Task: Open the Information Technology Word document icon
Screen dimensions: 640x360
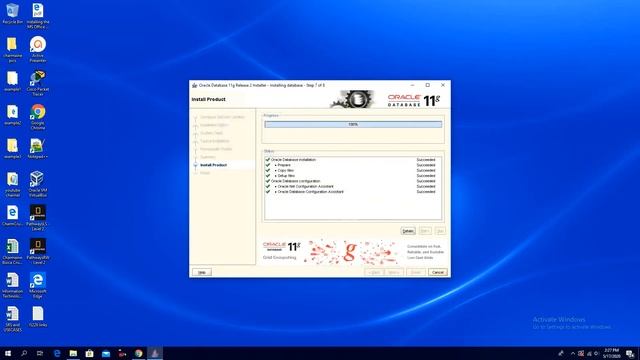Action: [x=12, y=285]
